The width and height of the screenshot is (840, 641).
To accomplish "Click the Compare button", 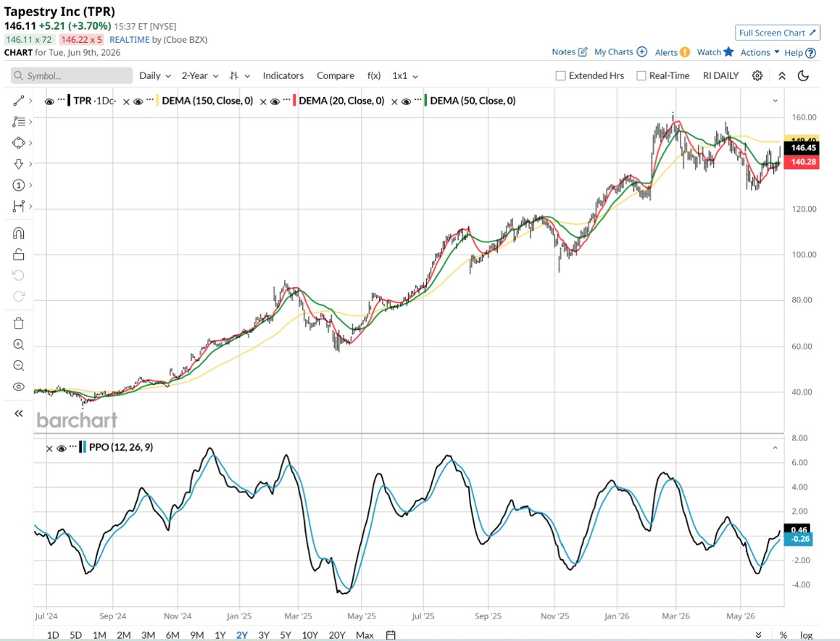I will [x=336, y=75].
